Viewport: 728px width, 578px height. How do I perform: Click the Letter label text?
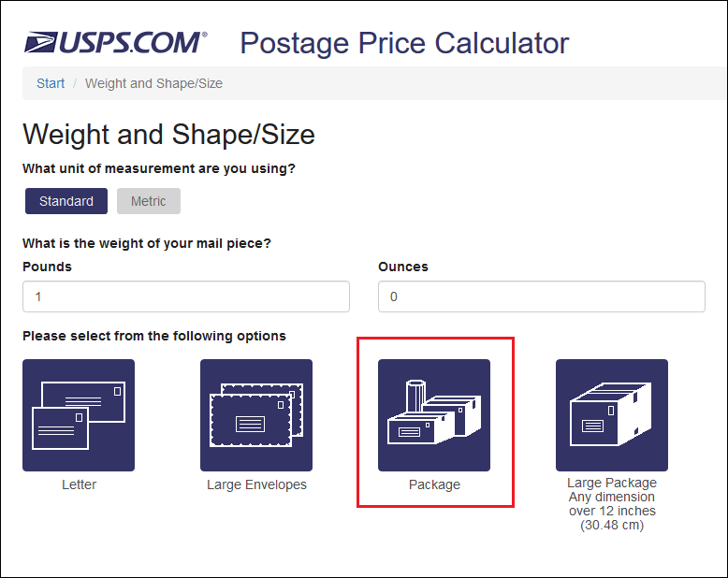(x=79, y=484)
